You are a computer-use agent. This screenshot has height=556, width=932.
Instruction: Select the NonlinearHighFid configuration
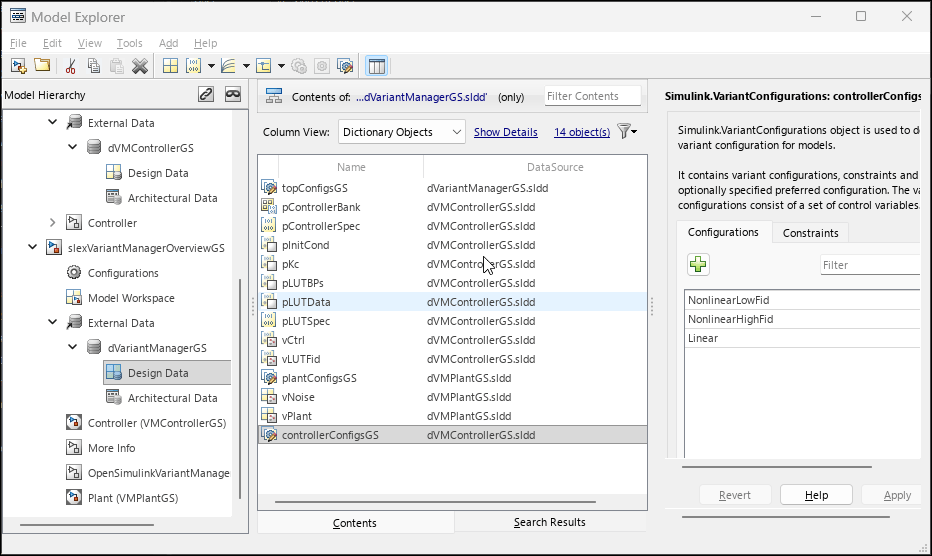tap(802, 319)
